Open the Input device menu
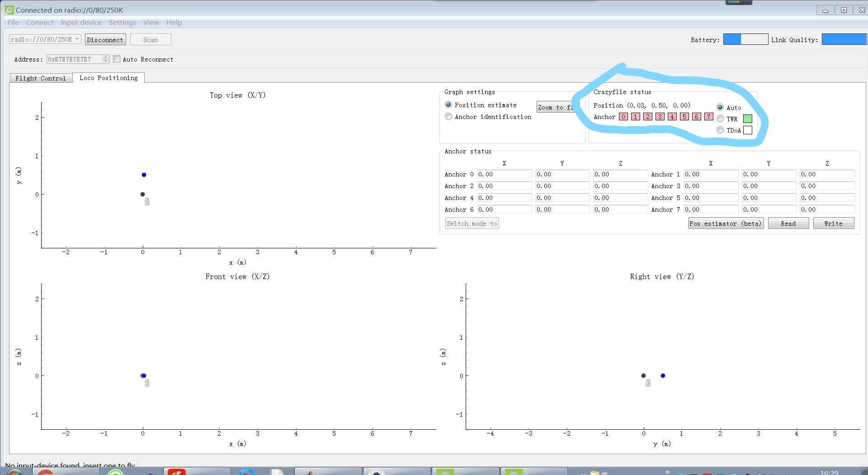The height and width of the screenshot is (475, 868). click(x=81, y=23)
